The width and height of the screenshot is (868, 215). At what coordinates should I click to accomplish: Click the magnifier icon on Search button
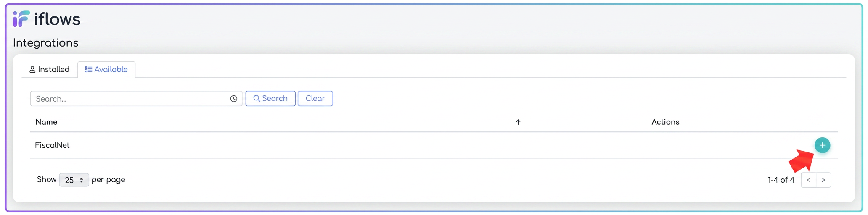click(x=257, y=99)
